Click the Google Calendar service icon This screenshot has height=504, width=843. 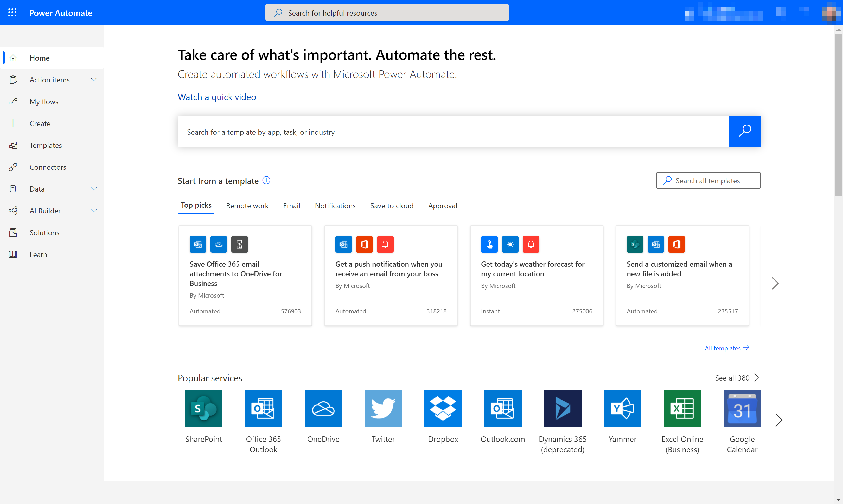742,409
